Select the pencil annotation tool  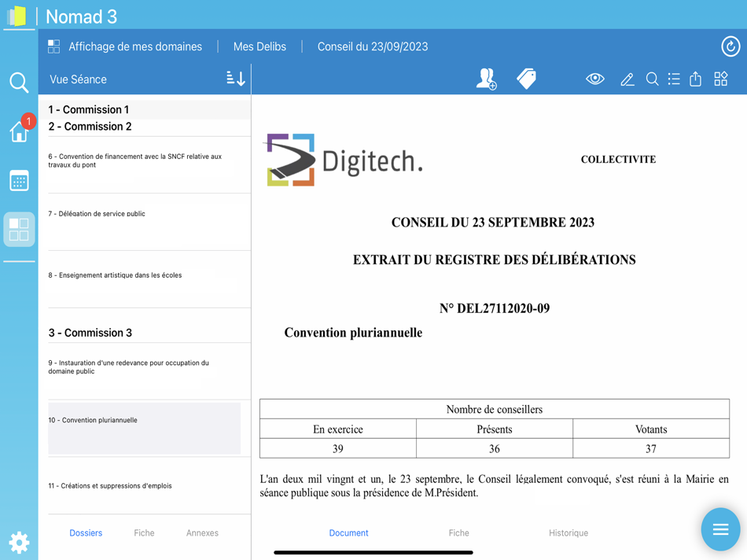tap(627, 79)
